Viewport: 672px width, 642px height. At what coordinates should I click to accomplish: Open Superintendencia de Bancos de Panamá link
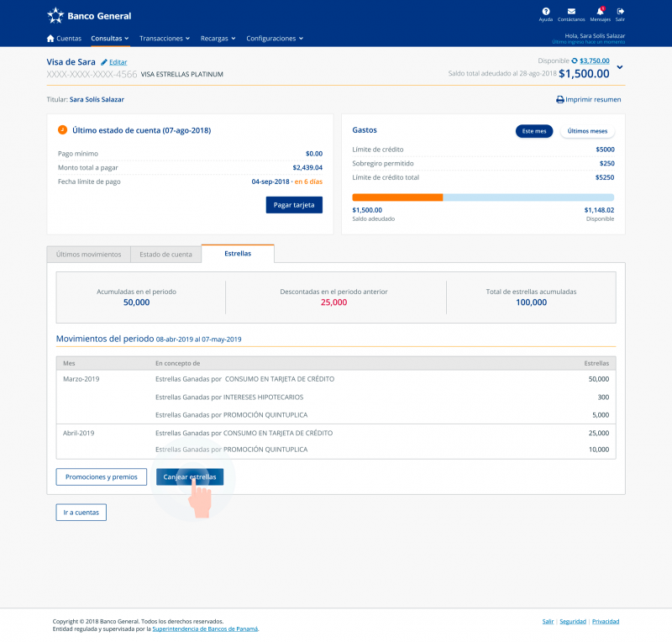pos(206,629)
